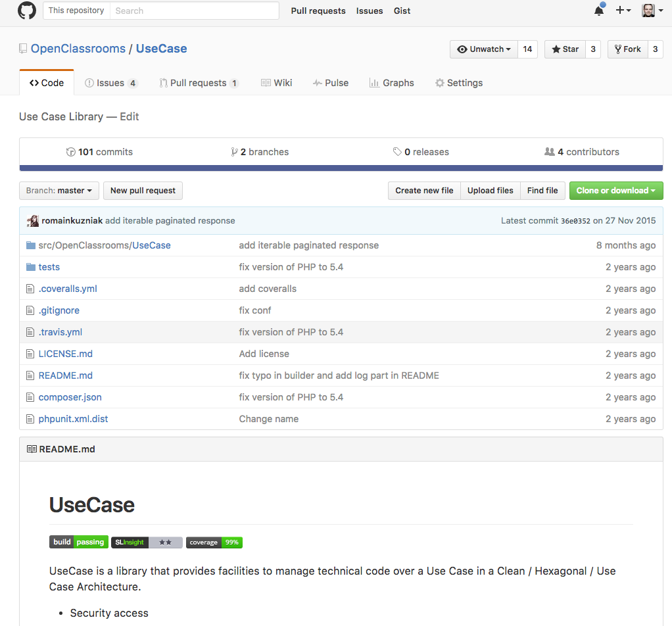Click the UseCase repository title link

(x=161, y=49)
